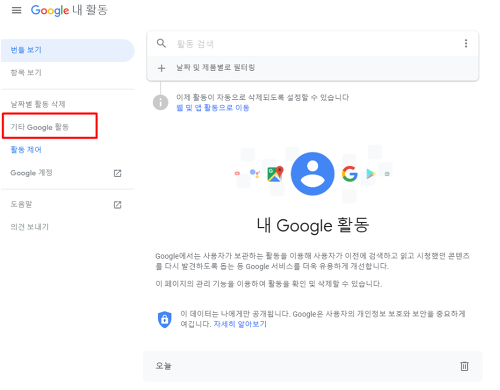The image size is (500, 390).
Task: Open the hamburger main menu
Action: [16, 10]
